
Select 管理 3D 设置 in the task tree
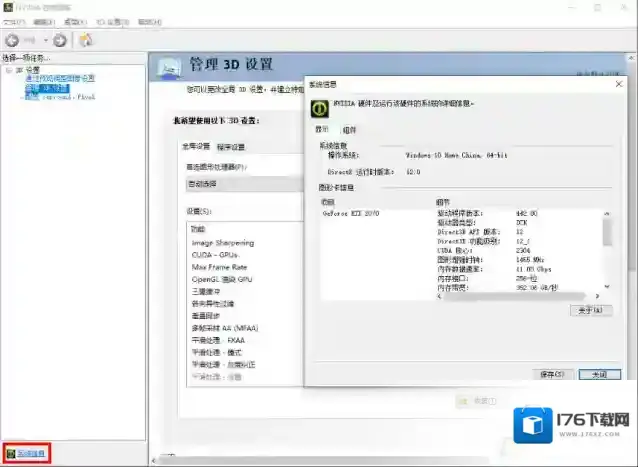[47, 88]
